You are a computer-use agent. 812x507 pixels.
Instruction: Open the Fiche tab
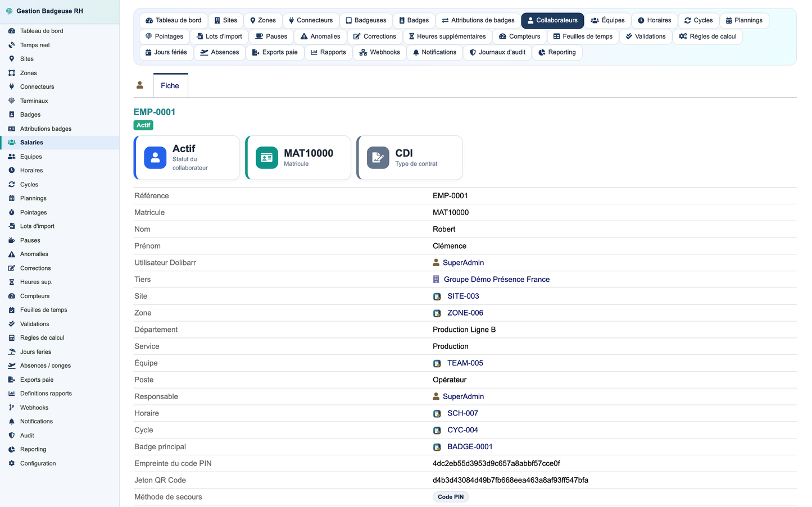pos(170,85)
